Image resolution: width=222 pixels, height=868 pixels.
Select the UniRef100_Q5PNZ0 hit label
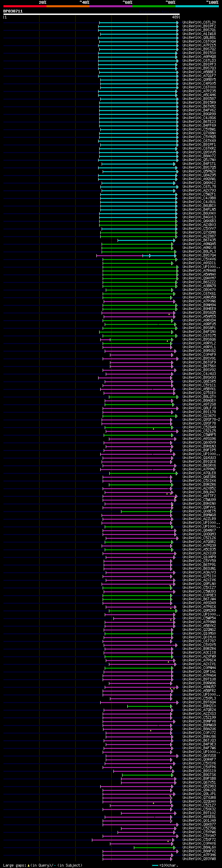[199, 172]
